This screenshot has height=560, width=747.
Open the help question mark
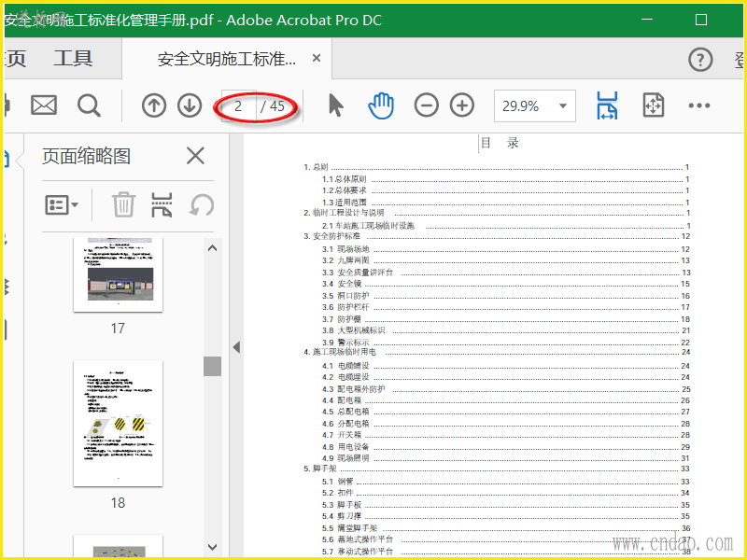[x=700, y=60]
